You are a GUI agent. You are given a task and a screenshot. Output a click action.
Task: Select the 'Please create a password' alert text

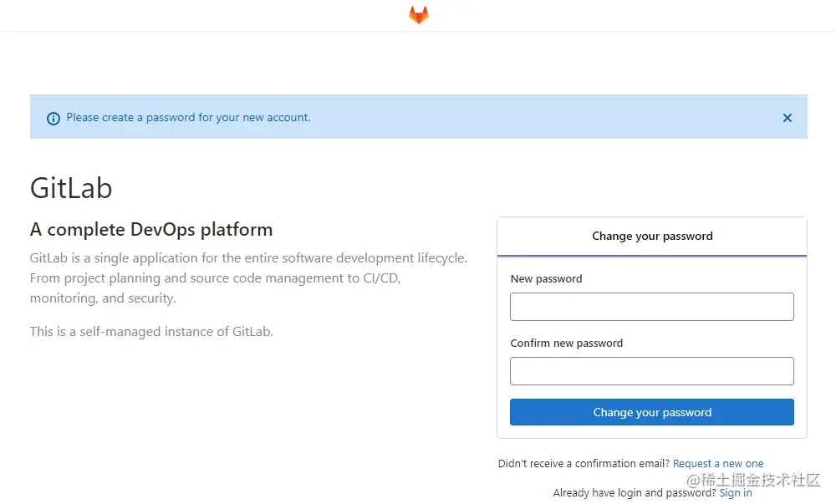tap(188, 118)
